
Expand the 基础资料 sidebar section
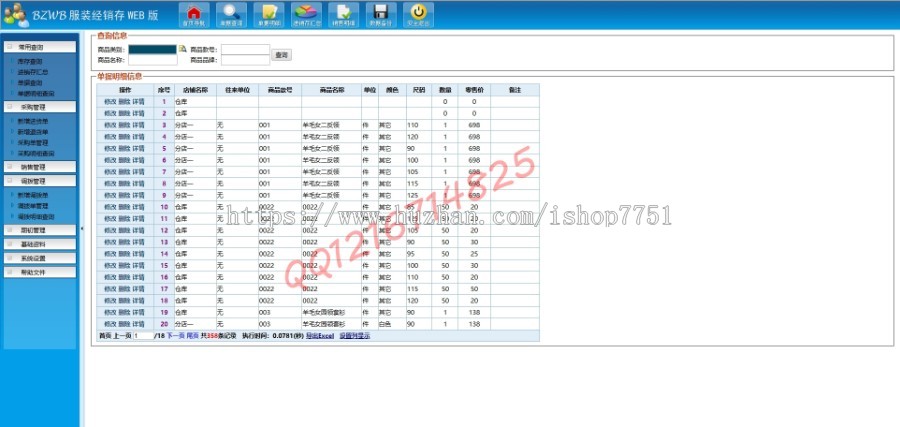pyautogui.click(x=40, y=244)
